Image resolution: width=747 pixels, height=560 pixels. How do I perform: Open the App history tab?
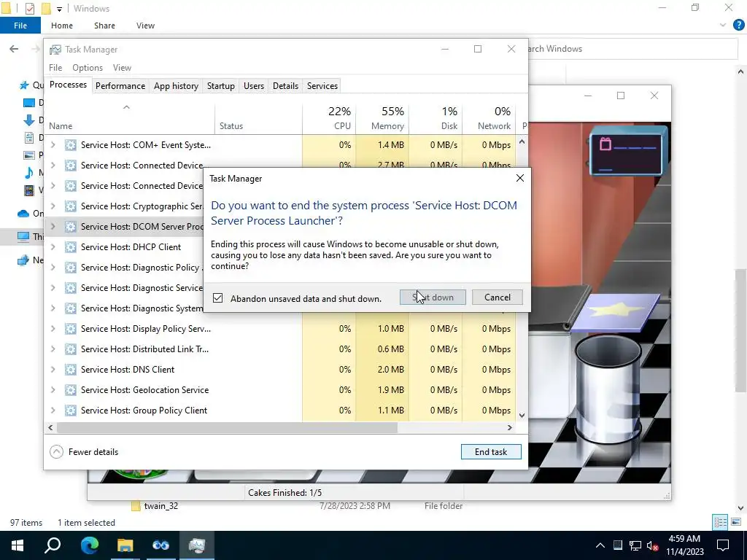(x=176, y=86)
